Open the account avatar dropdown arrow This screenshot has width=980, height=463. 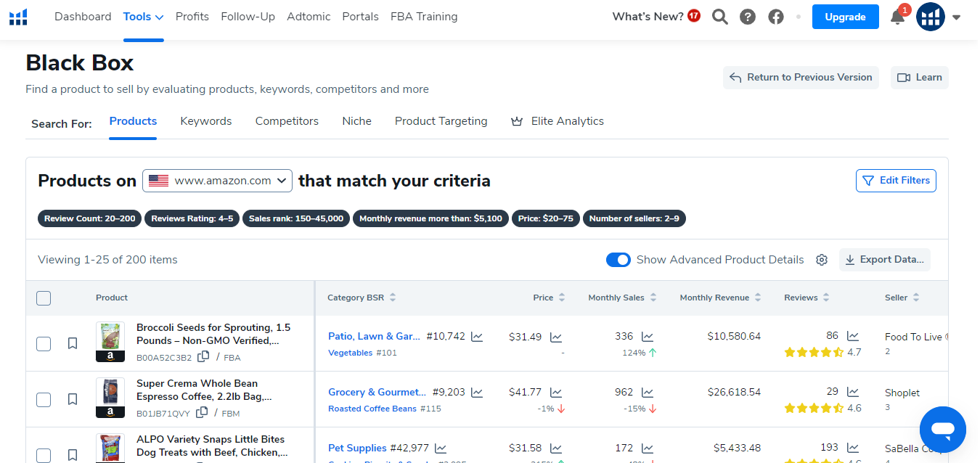[x=957, y=17]
